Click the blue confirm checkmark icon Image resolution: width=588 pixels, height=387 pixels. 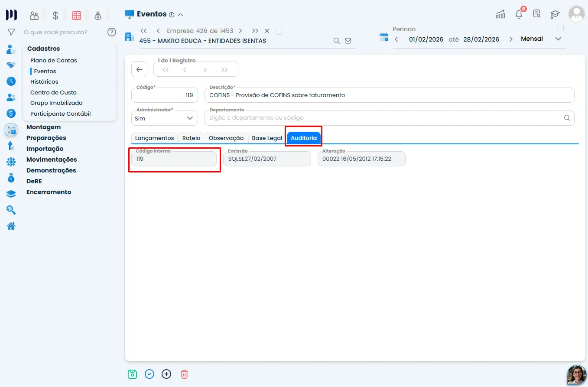(x=149, y=374)
